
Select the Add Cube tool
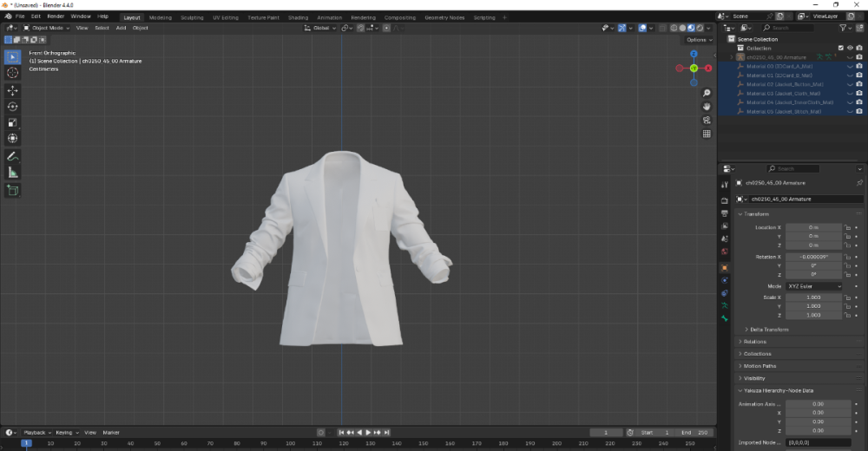pyautogui.click(x=13, y=191)
